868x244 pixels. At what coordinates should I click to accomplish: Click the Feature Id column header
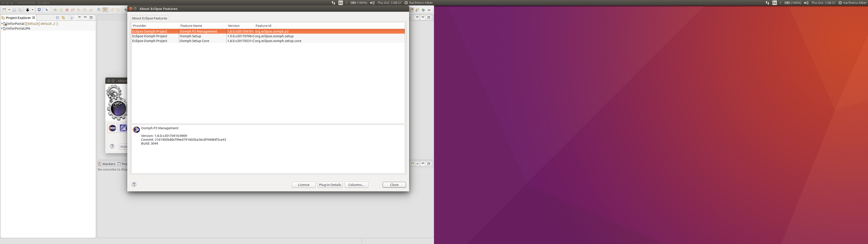pos(329,26)
